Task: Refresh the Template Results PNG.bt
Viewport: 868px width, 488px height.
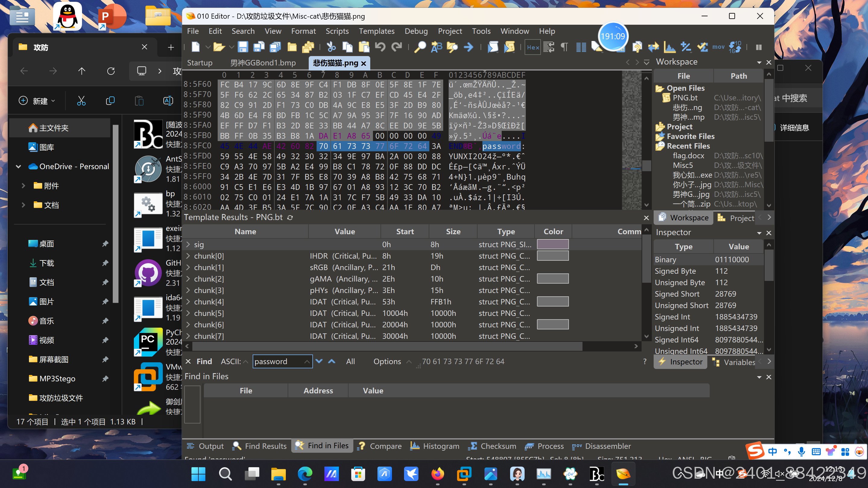Action: [290, 218]
